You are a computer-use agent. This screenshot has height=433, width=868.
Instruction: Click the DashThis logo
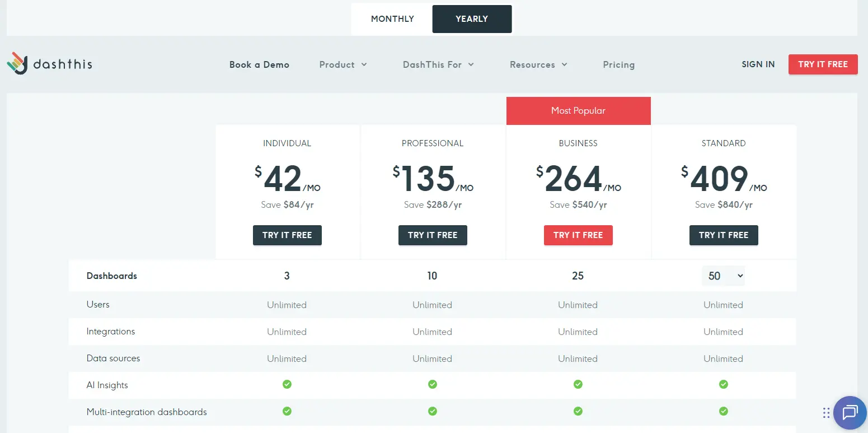click(x=49, y=64)
